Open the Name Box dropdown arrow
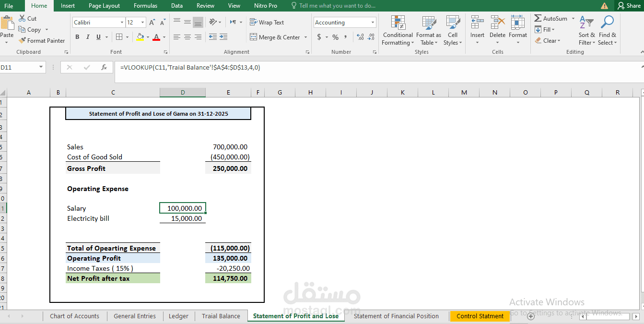The width and height of the screenshot is (644, 324). 41,68
